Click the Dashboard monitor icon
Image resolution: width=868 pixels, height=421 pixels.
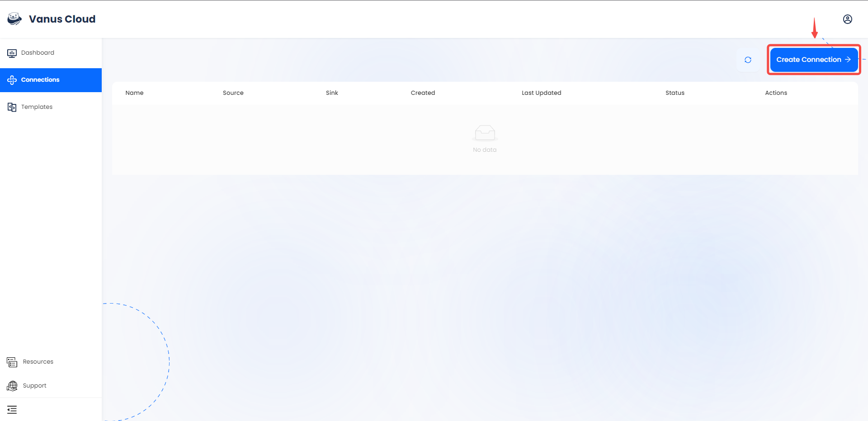[x=12, y=53]
